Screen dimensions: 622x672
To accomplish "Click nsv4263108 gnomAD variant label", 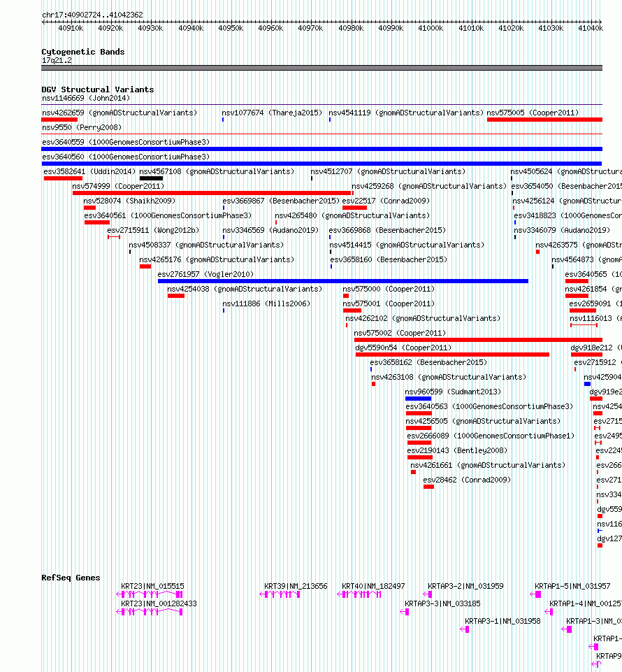I will pos(449,377).
